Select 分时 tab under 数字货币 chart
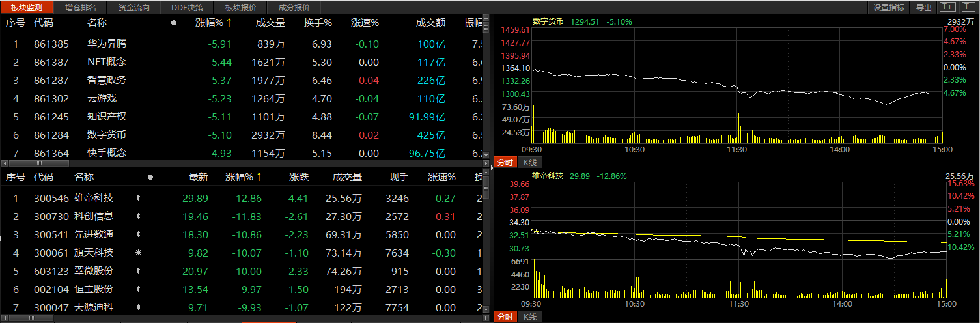The width and height of the screenshot is (980, 323). (x=505, y=162)
